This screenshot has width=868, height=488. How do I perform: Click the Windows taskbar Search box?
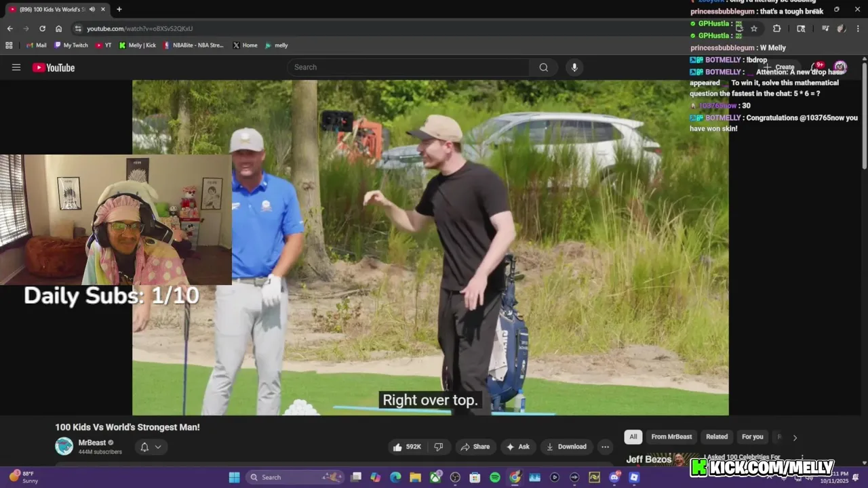click(294, 477)
